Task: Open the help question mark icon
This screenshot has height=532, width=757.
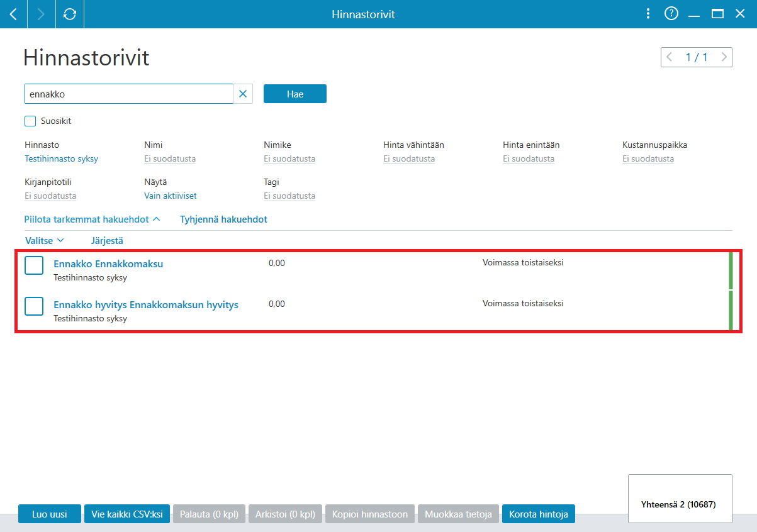Action: pos(671,14)
